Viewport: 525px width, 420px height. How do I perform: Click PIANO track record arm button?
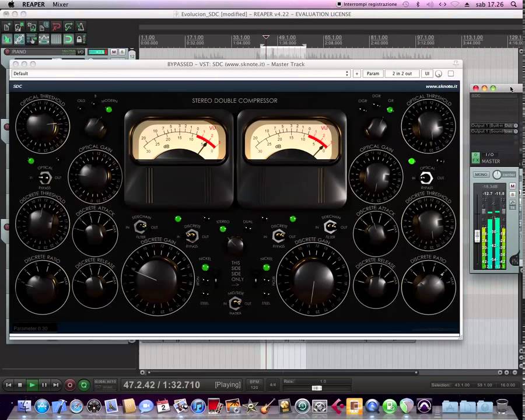coord(6,51)
